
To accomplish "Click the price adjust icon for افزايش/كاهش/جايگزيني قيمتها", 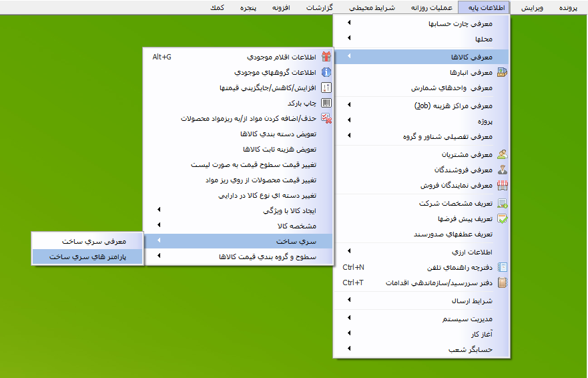I will pyautogui.click(x=326, y=87).
